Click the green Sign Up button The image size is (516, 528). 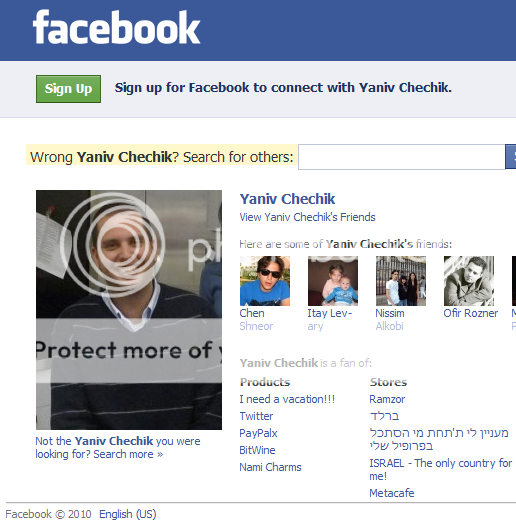pyautogui.click(x=68, y=89)
